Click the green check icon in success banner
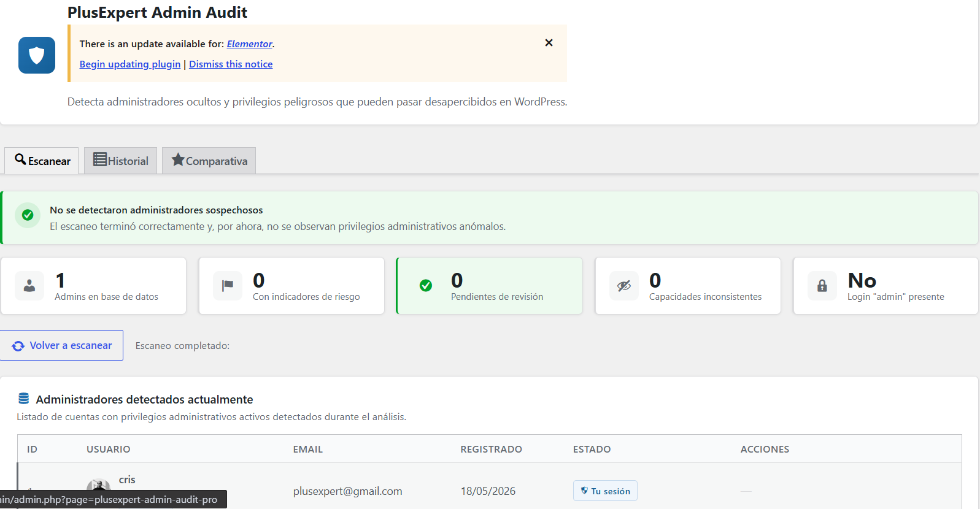This screenshot has height=509, width=980. tap(28, 215)
